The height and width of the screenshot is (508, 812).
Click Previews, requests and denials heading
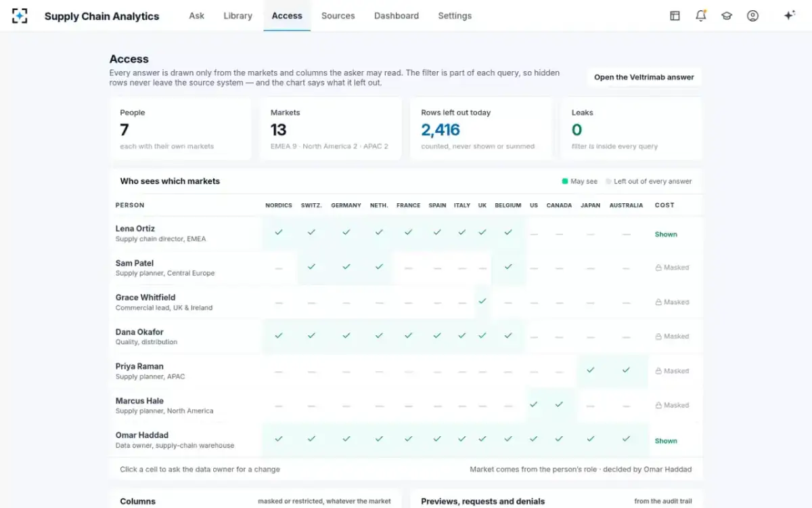point(483,501)
